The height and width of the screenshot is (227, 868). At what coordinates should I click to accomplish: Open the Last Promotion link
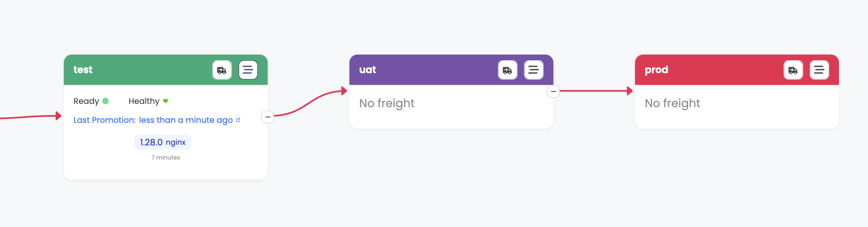[153, 120]
